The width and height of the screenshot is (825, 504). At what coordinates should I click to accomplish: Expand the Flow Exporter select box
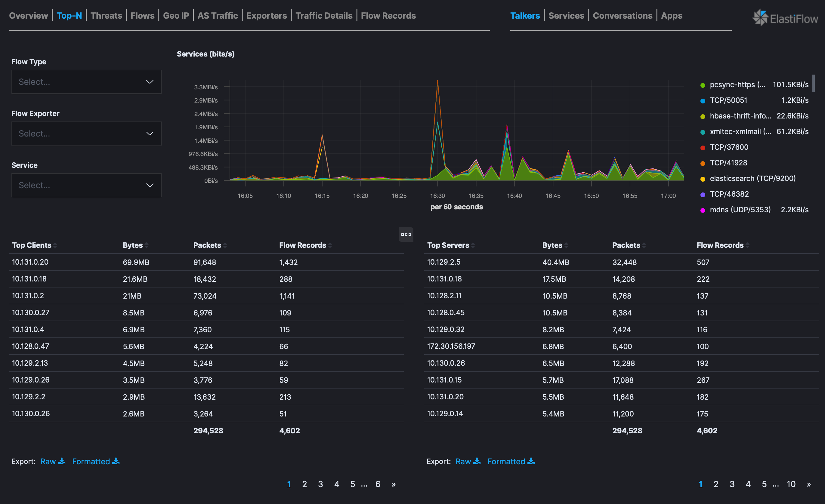point(86,134)
